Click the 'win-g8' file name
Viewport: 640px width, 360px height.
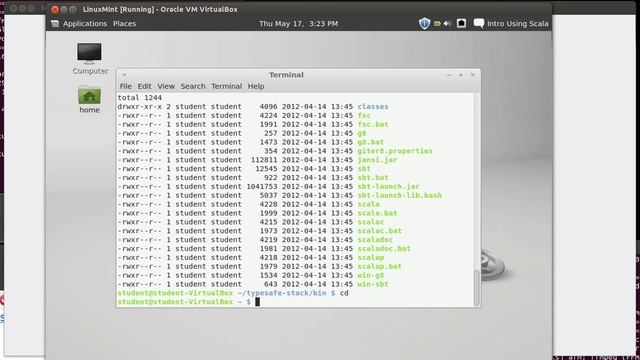[x=371, y=276]
